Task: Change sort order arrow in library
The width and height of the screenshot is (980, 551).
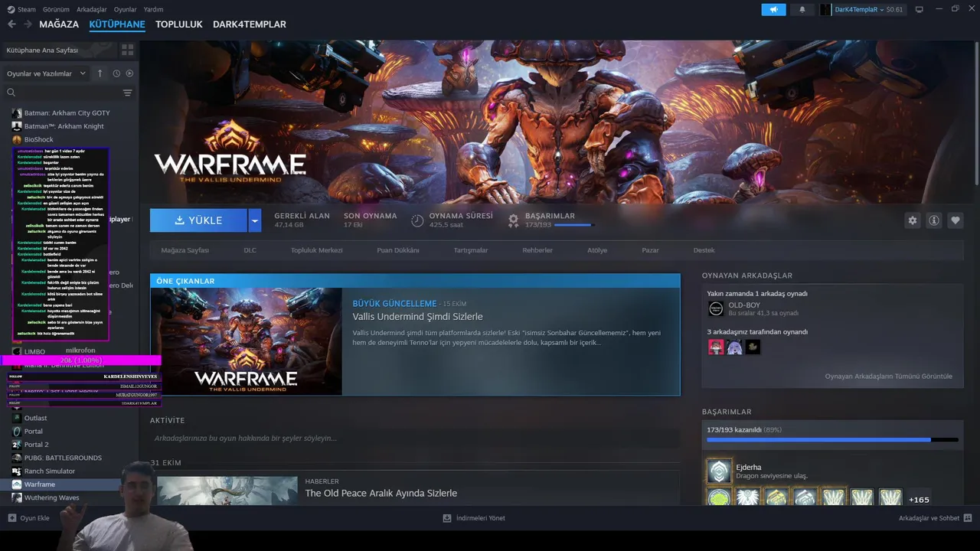Action: [100, 73]
